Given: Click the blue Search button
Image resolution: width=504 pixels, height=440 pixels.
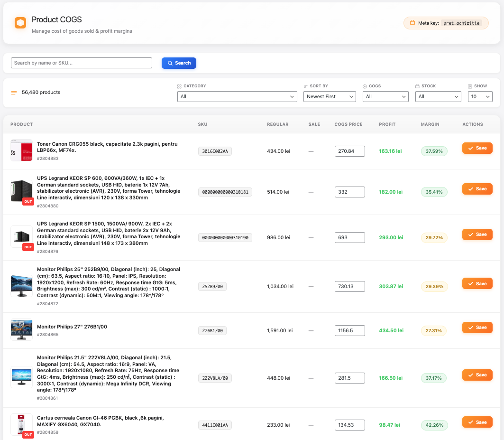Looking at the screenshot, I should (179, 63).
